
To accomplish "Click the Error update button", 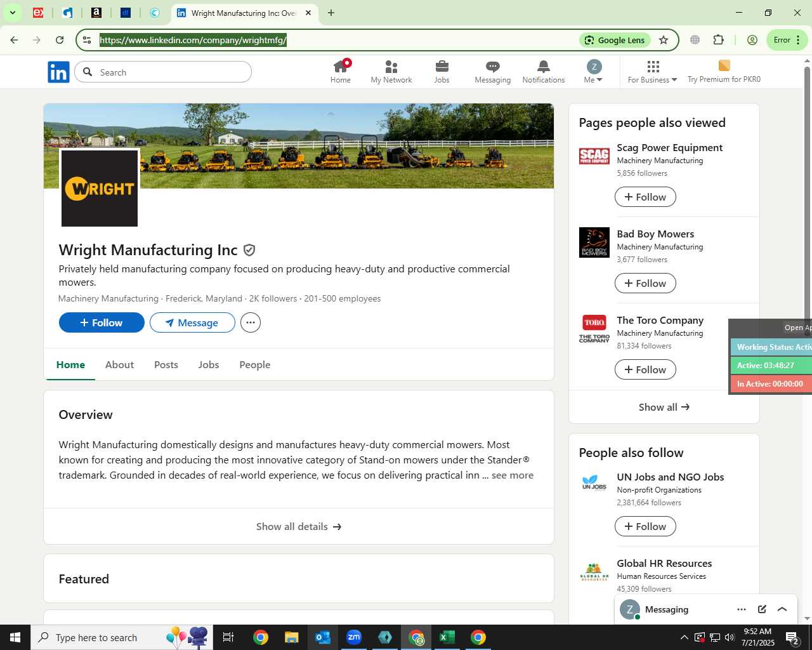I will 787,40.
